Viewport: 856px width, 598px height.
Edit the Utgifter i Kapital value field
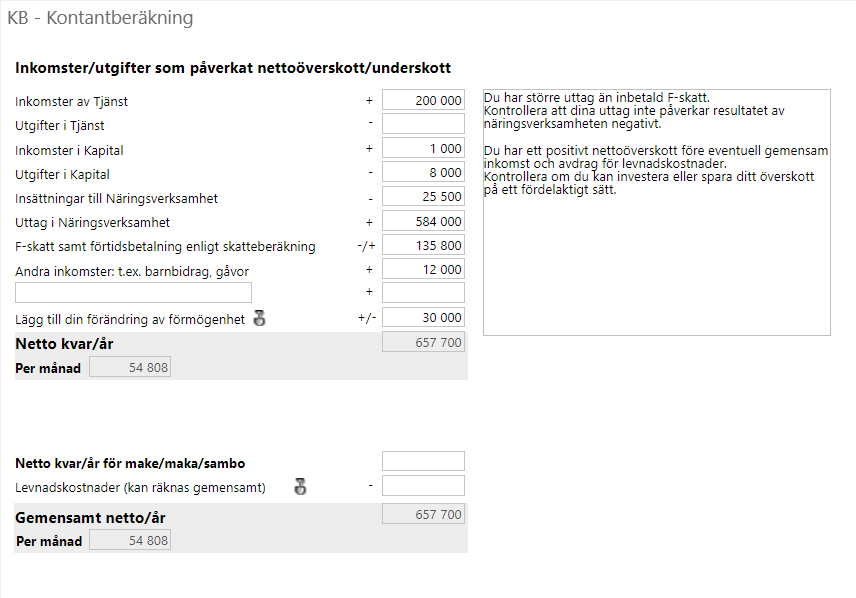click(423, 172)
